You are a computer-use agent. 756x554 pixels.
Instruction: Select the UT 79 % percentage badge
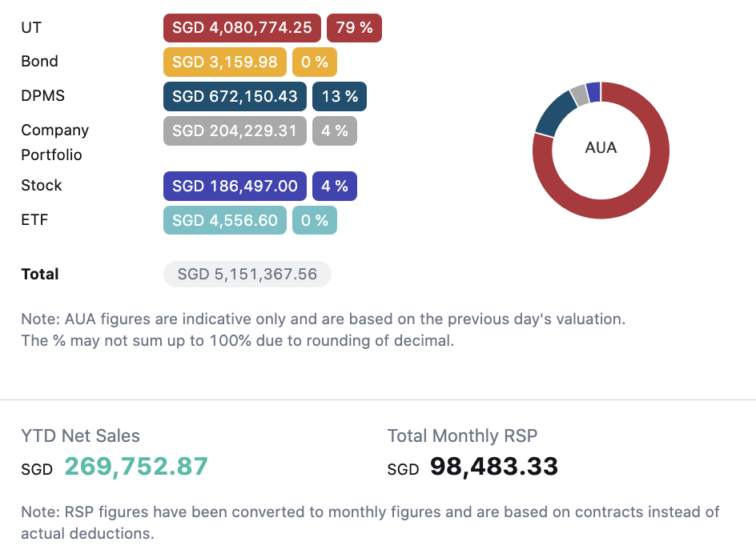[x=354, y=28]
